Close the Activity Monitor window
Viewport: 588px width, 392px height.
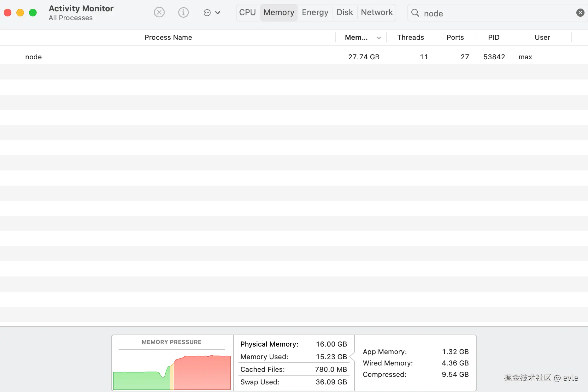point(8,13)
